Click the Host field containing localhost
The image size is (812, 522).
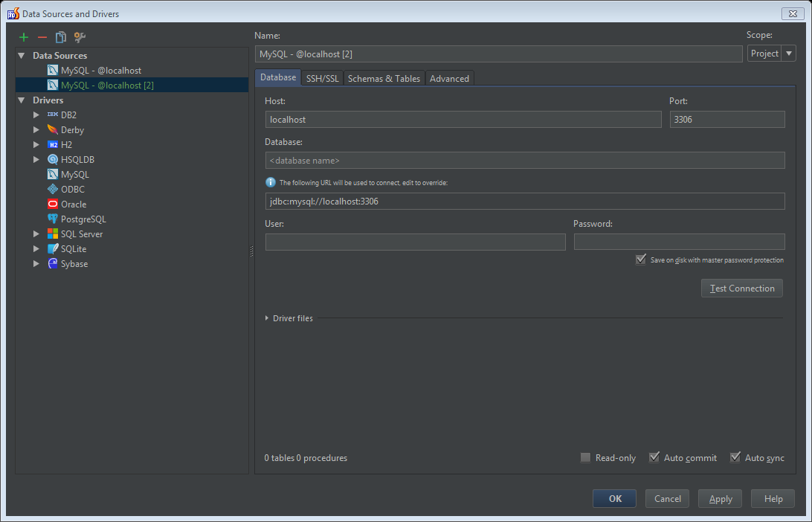[x=463, y=119]
